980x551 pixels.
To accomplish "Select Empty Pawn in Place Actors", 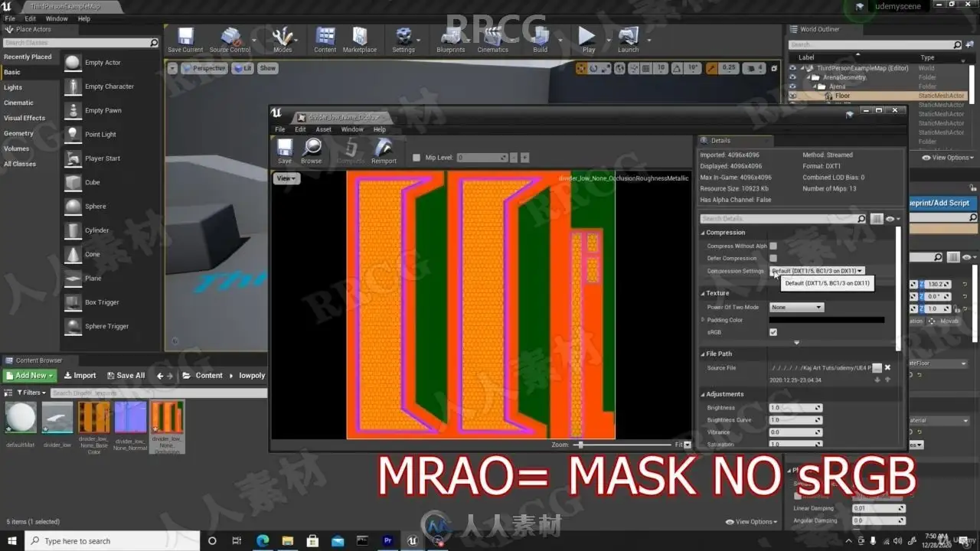I will tap(103, 110).
